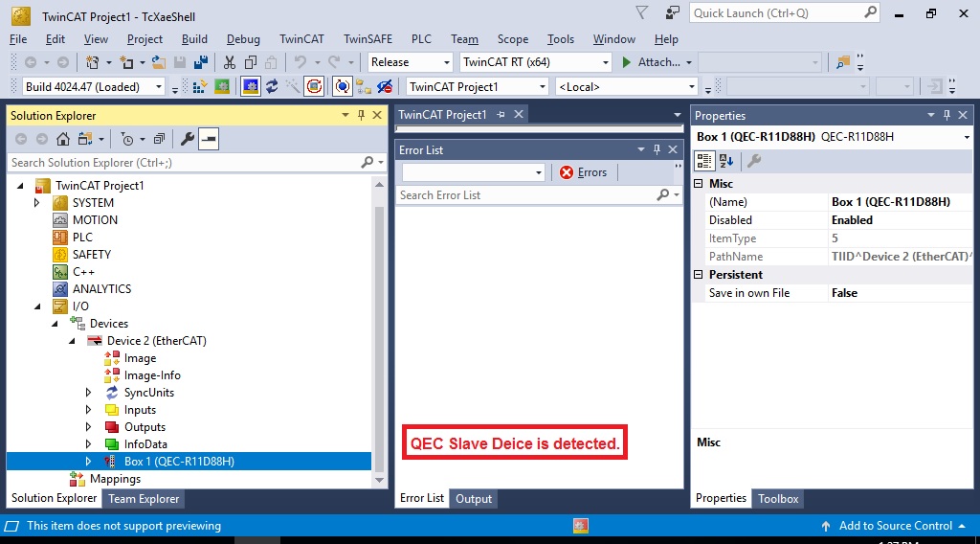Click the Restart TwinCAT Run Mode icon
The image size is (980, 544).
point(222,86)
